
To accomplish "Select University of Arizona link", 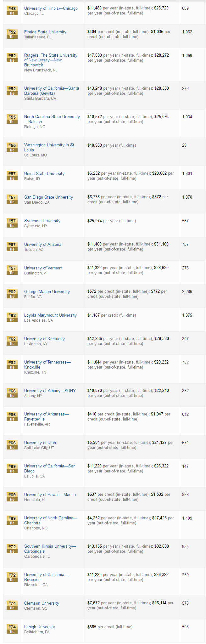I will coord(43,244).
